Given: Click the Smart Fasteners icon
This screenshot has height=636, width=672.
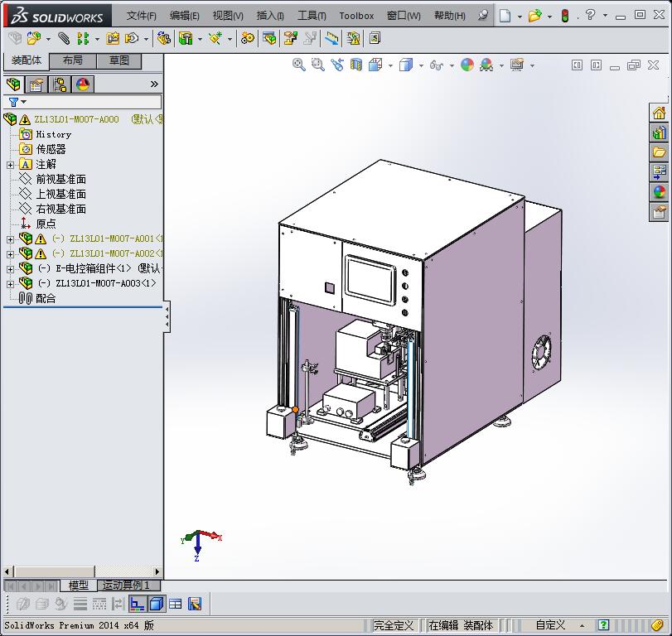Looking at the screenshot, I should 113,39.
